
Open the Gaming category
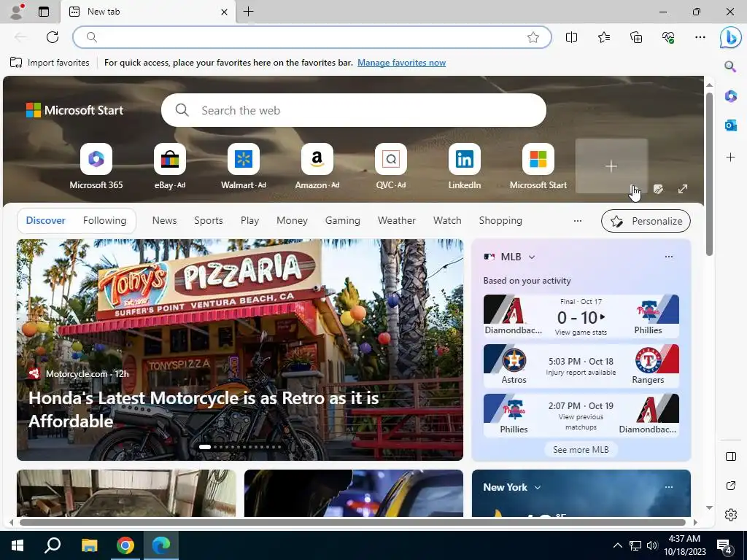click(x=343, y=220)
